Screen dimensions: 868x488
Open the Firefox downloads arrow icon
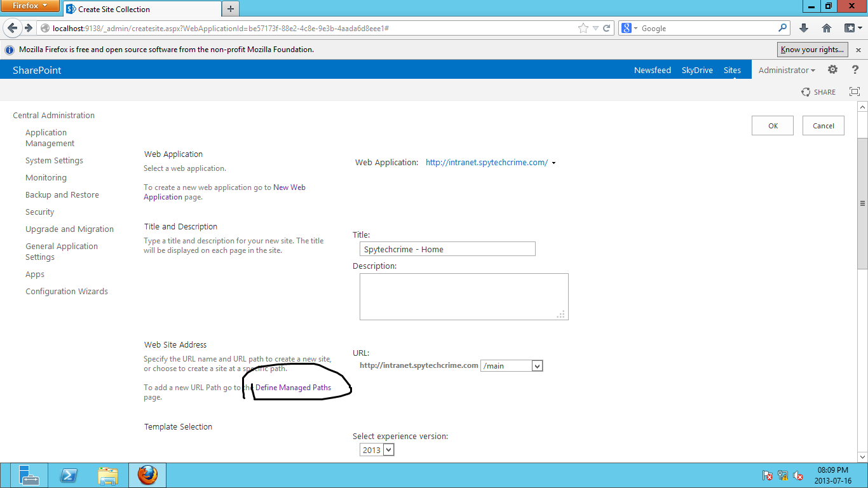pos(804,28)
